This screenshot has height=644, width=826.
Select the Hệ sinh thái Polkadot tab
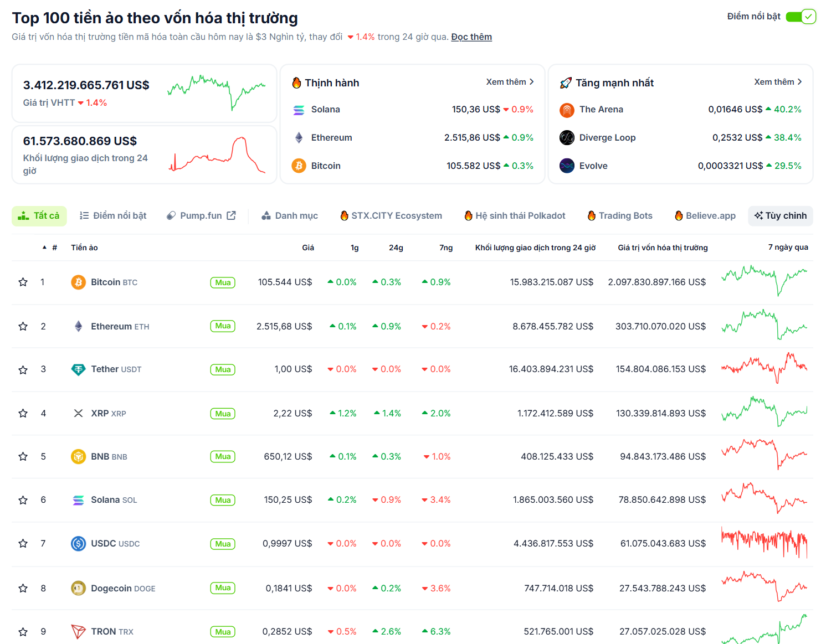click(x=515, y=216)
